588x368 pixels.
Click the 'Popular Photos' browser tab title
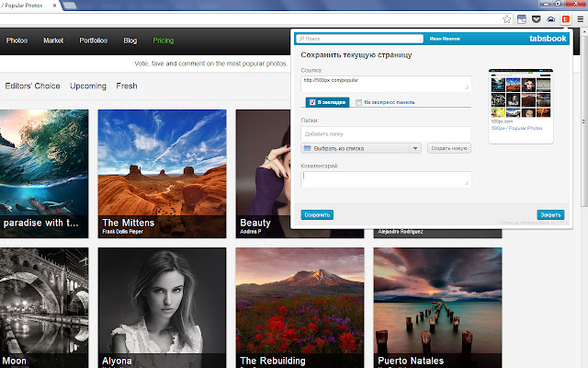(x=24, y=6)
